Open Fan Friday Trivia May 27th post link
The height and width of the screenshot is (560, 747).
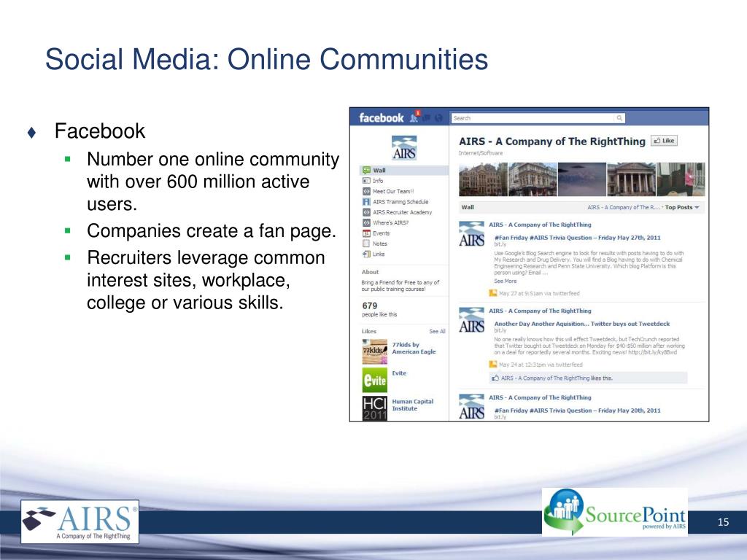coord(578,238)
